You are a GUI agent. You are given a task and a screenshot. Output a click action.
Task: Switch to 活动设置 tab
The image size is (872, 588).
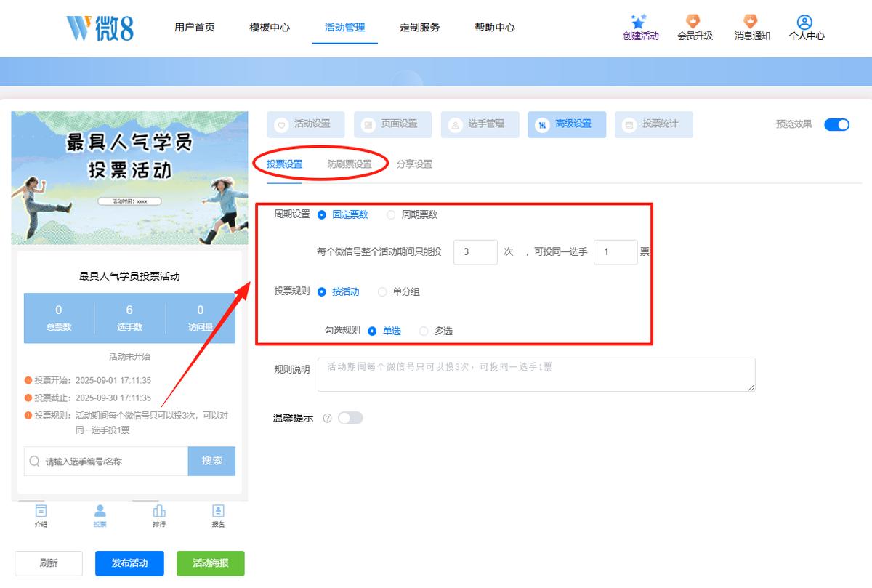tap(306, 124)
